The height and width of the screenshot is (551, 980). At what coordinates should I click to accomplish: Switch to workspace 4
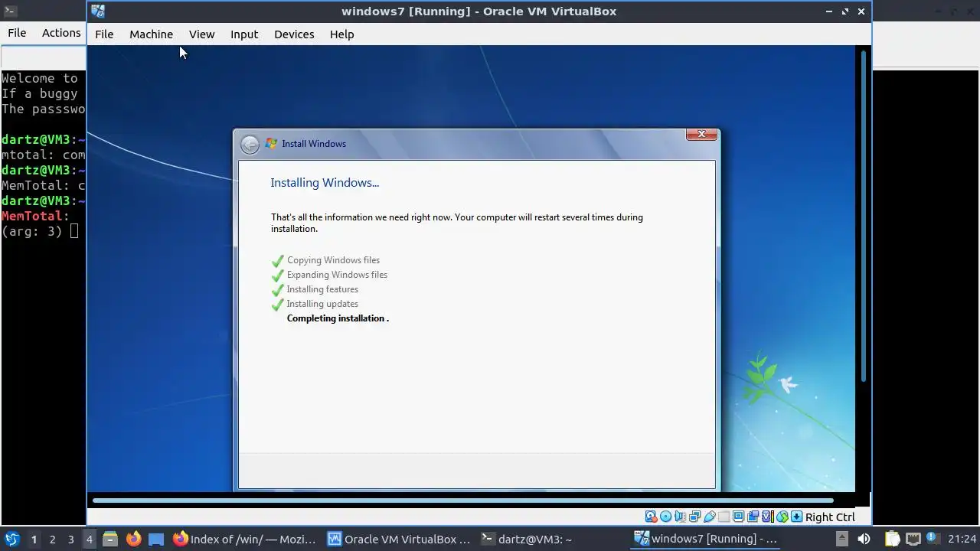89,539
